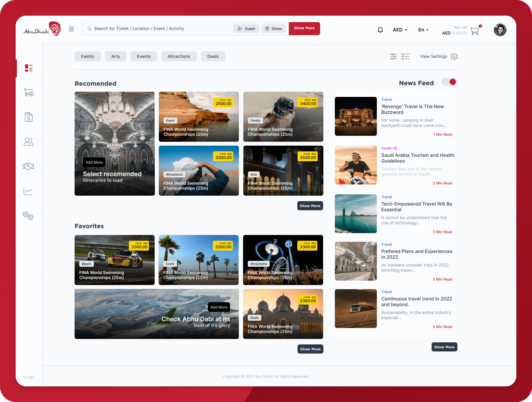Click Show More under Favorites section

(310, 349)
